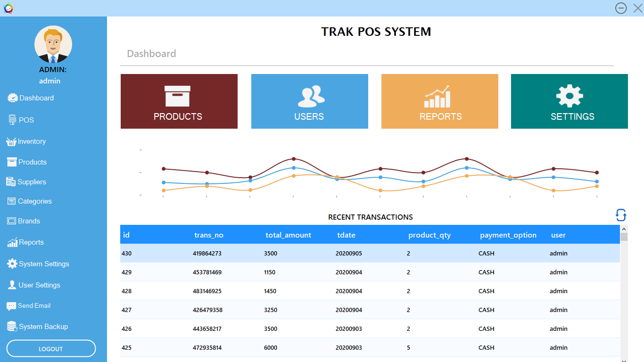This screenshot has width=644, height=362.
Task: Click the gear icon on the SETTINGS tile
Action: (569, 96)
